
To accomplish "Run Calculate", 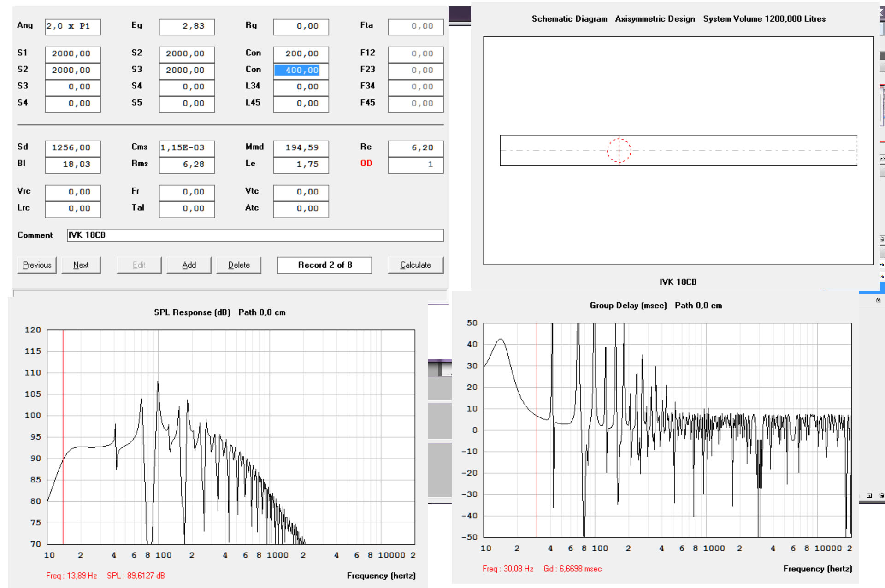I will [x=415, y=265].
